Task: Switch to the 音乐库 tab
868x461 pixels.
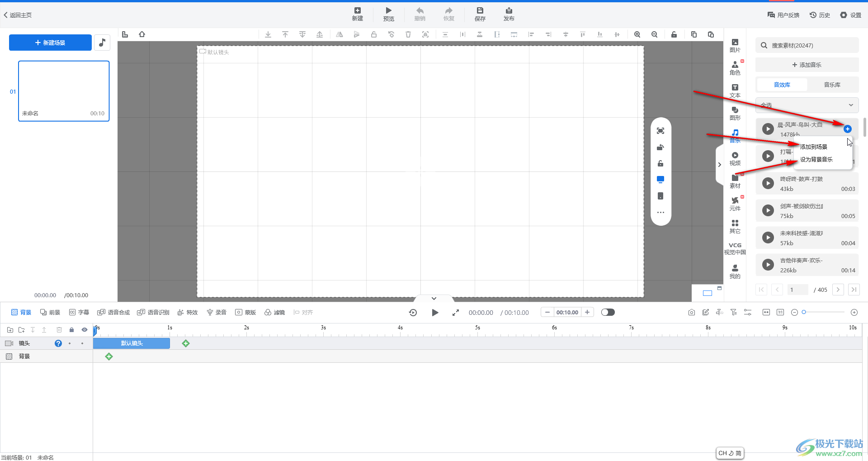Action: [832, 85]
